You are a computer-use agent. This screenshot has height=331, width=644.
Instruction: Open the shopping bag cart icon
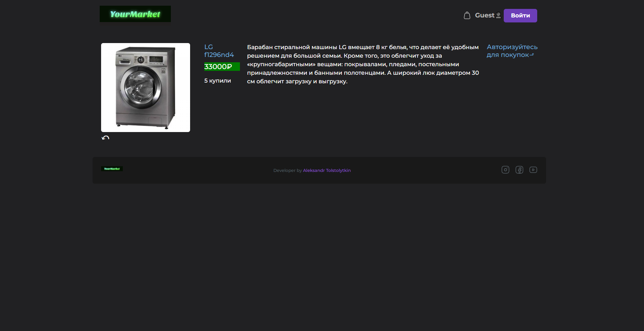click(x=467, y=15)
